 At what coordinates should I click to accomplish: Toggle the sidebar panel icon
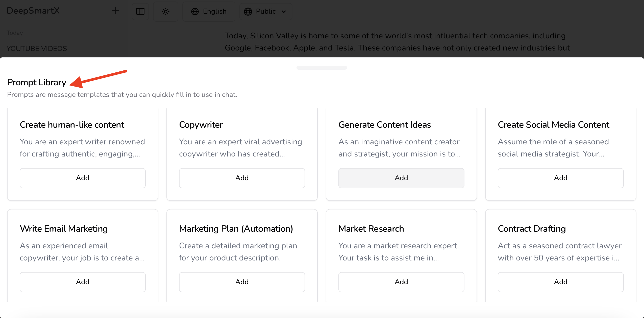click(x=140, y=11)
